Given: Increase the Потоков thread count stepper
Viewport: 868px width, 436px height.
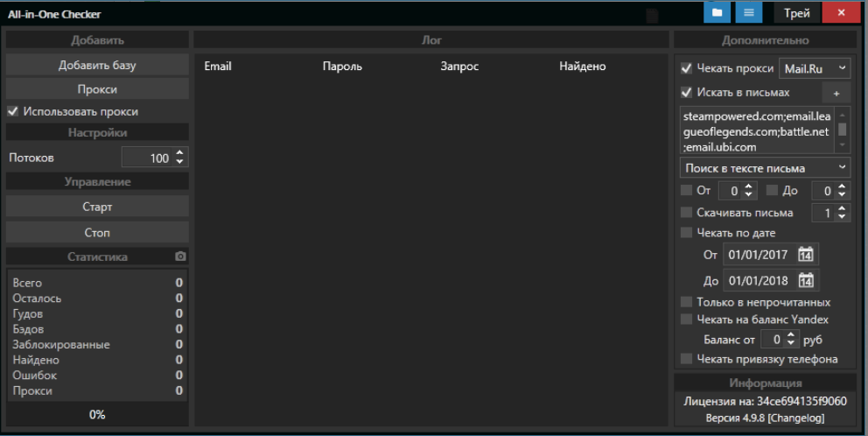Looking at the screenshot, I should coord(180,154).
